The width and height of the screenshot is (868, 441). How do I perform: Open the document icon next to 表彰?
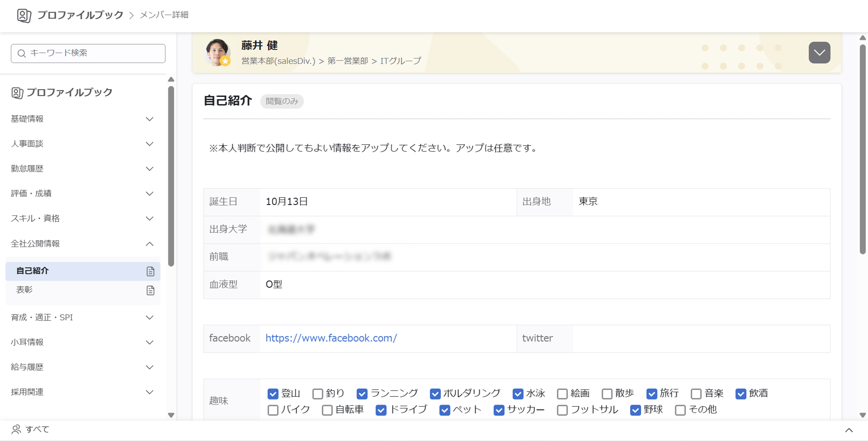(150, 290)
